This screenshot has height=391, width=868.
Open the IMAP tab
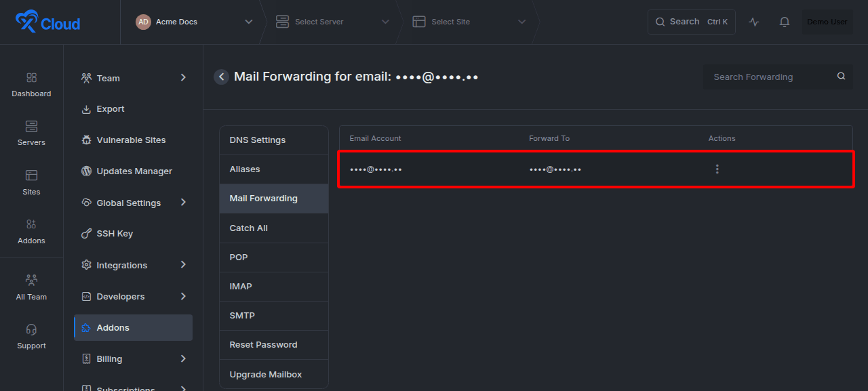click(274, 287)
